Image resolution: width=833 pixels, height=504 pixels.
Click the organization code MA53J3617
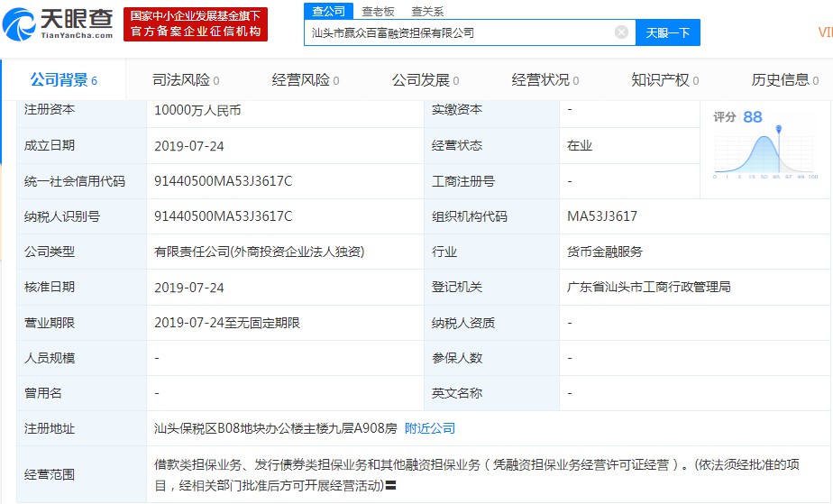pyautogui.click(x=602, y=216)
